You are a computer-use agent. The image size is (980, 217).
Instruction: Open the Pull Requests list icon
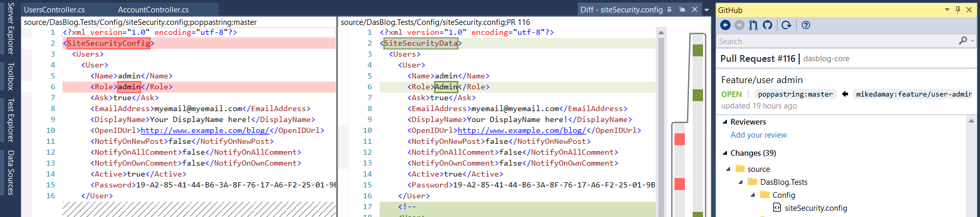click(x=753, y=25)
